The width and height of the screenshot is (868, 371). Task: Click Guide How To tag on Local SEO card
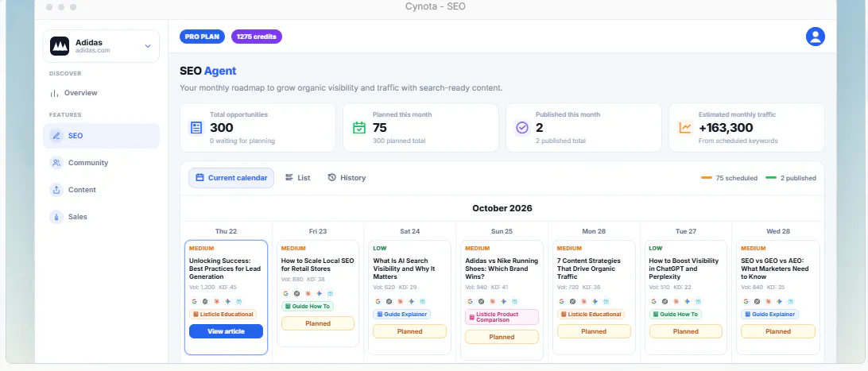tap(308, 307)
